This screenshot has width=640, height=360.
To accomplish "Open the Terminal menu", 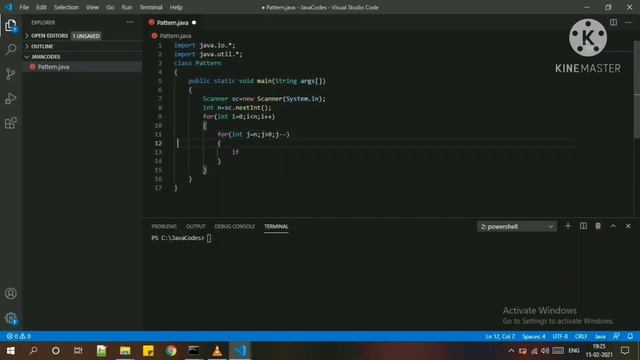I will click(x=151, y=7).
